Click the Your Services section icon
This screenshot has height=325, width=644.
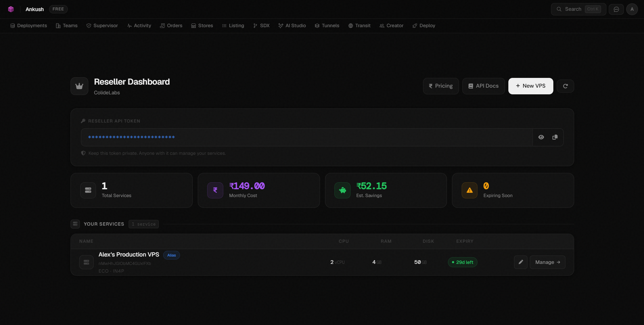click(x=75, y=224)
